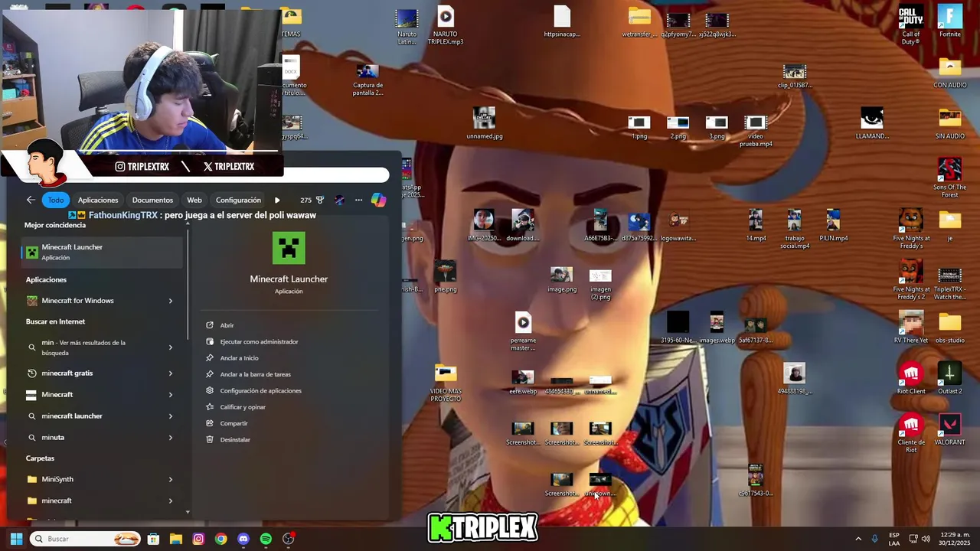Click the large Minecraft Launcher creeper icon
The image size is (980, 551).
[x=289, y=248]
